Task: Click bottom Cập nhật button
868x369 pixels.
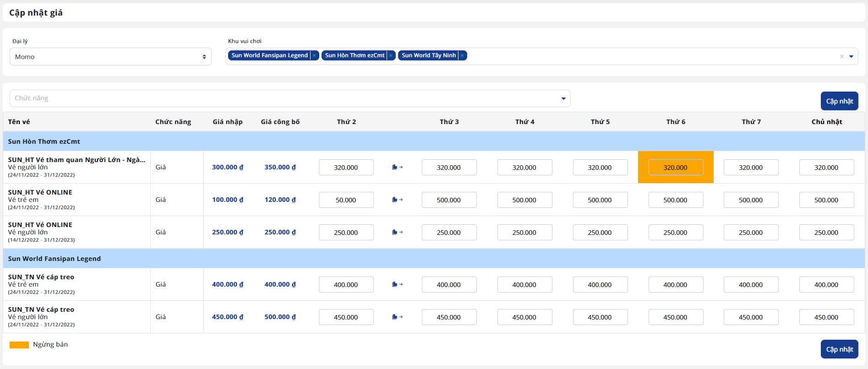Action: [839, 349]
